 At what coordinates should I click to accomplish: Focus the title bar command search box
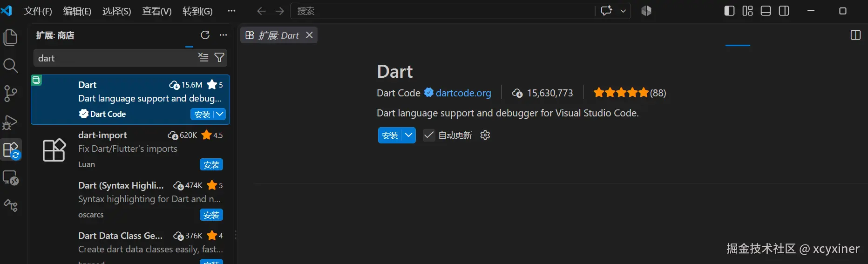442,11
